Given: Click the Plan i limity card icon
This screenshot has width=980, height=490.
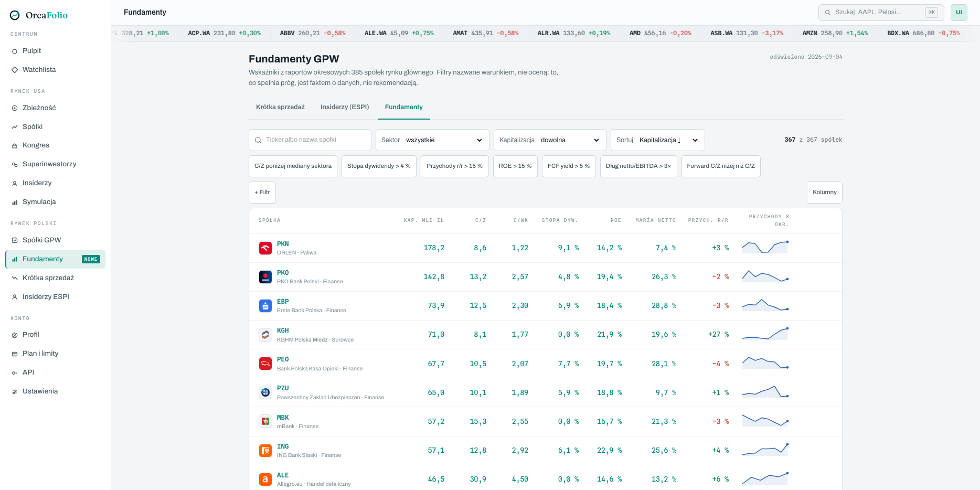Looking at the screenshot, I should [15, 354].
